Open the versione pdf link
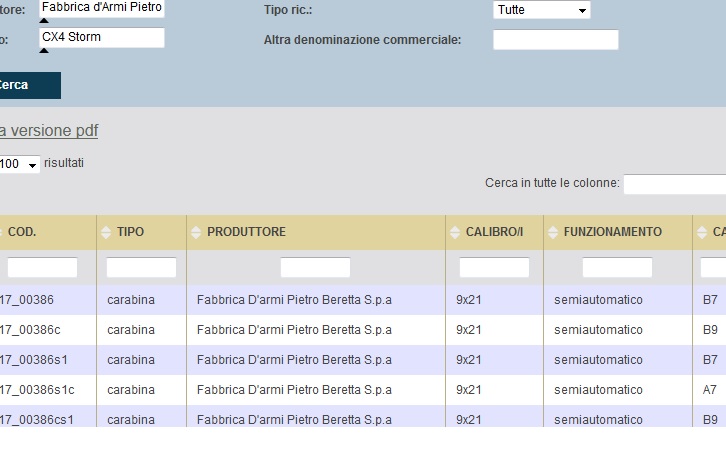The height and width of the screenshot is (453, 726). click(x=49, y=131)
